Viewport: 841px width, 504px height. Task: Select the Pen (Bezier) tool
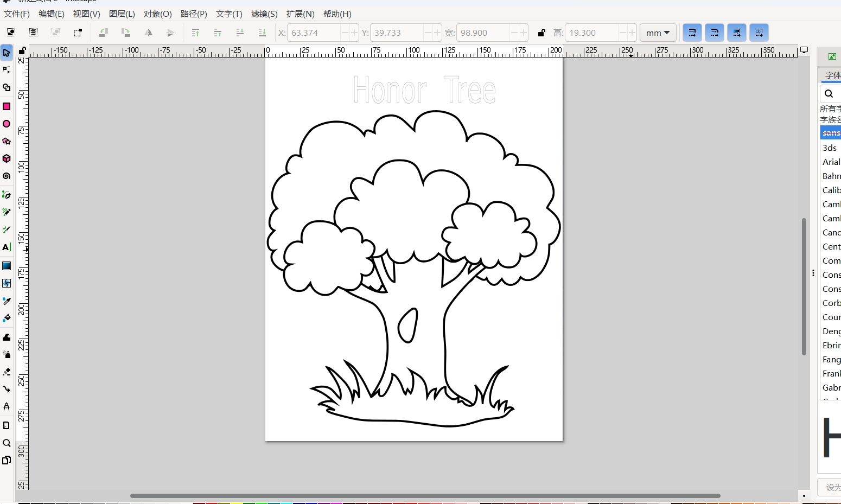7,195
